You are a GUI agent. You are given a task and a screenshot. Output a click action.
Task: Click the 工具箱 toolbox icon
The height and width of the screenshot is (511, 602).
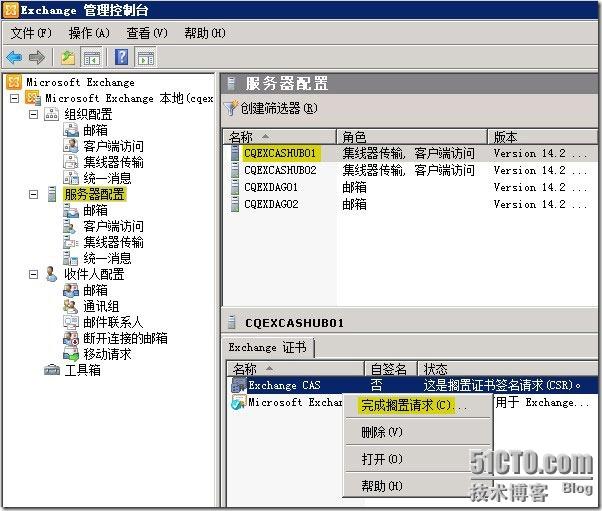pos(51,370)
